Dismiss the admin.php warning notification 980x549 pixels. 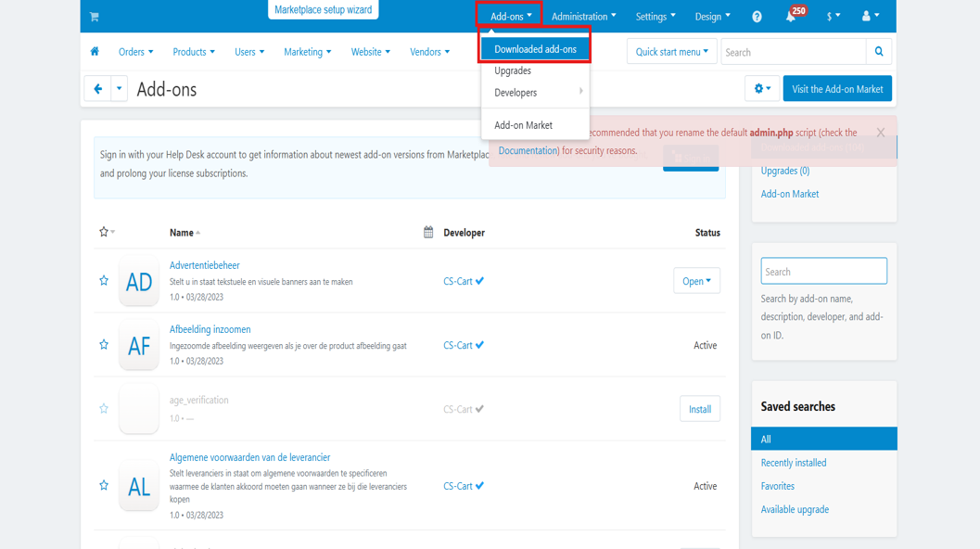[x=880, y=133]
